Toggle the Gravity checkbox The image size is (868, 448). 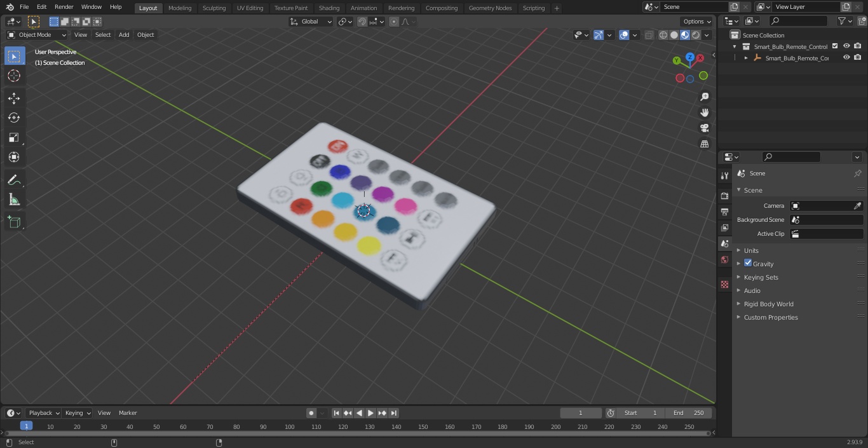pyautogui.click(x=748, y=263)
